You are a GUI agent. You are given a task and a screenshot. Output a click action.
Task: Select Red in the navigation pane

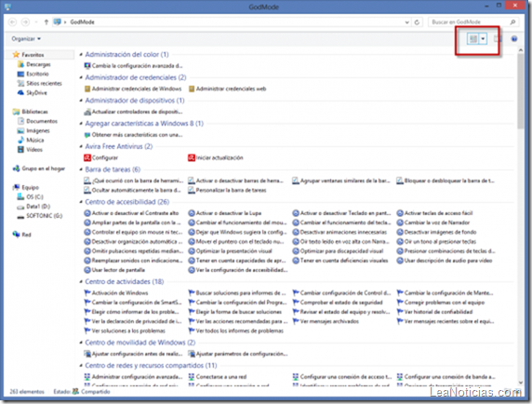tap(21, 235)
